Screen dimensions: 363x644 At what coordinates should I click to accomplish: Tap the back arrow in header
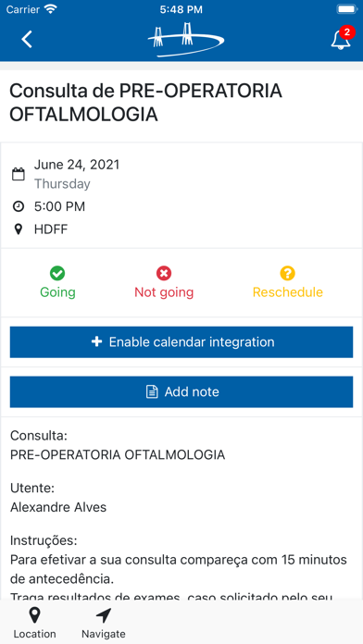[27, 40]
